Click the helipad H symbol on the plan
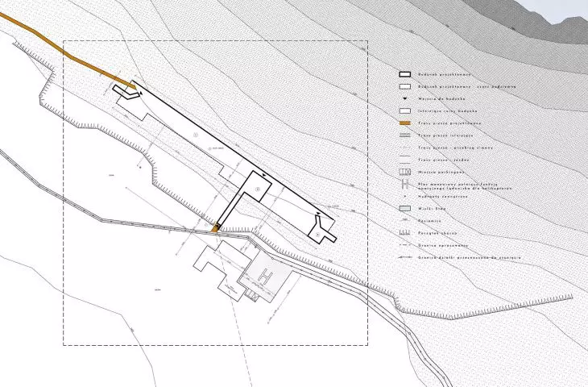The width and height of the screenshot is (588, 387). coord(265,277)
